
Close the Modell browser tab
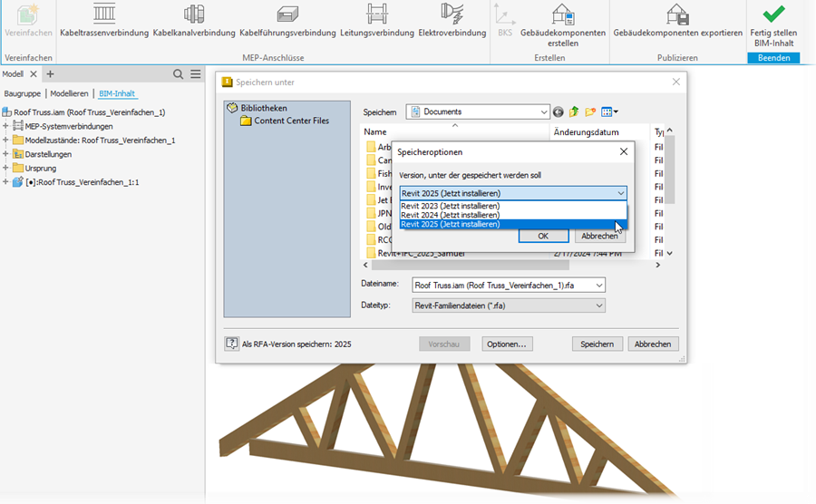coord(34,73)
